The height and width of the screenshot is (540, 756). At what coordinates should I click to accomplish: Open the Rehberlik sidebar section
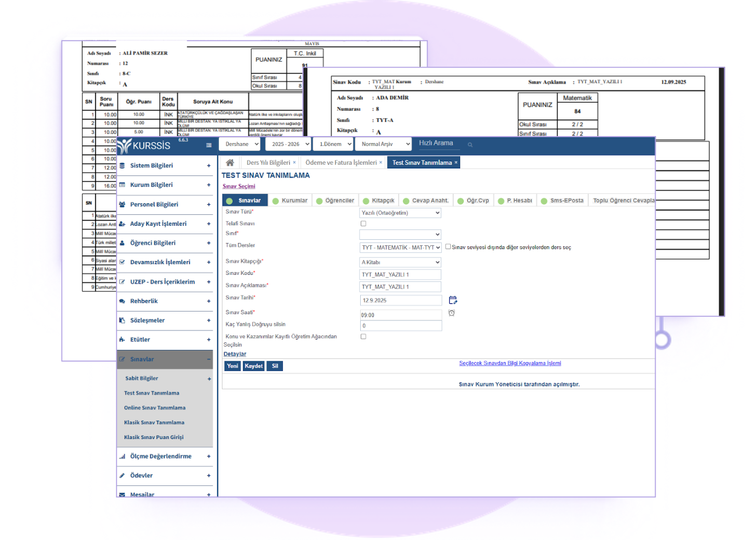coord(144,301)
